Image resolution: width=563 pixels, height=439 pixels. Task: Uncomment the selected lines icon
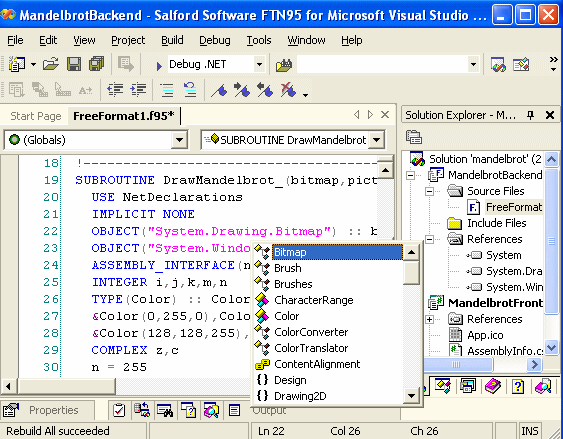click(x=190, y=89)
